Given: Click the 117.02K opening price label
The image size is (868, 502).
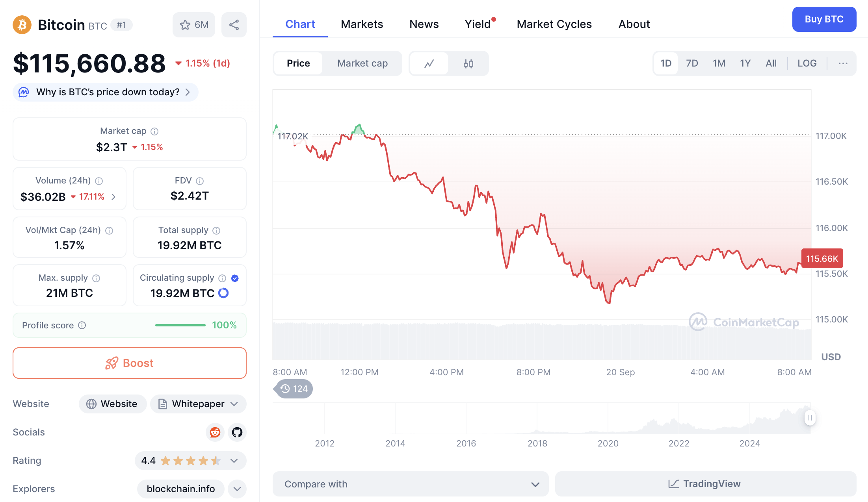Looking at the screenshot, I should pos(293,136).
